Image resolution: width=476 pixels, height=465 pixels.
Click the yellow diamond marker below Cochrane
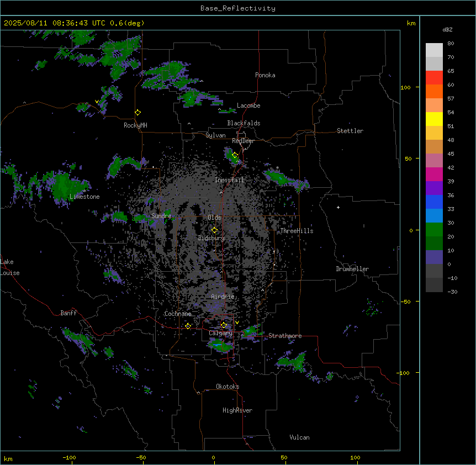click(x=188, y=326)
